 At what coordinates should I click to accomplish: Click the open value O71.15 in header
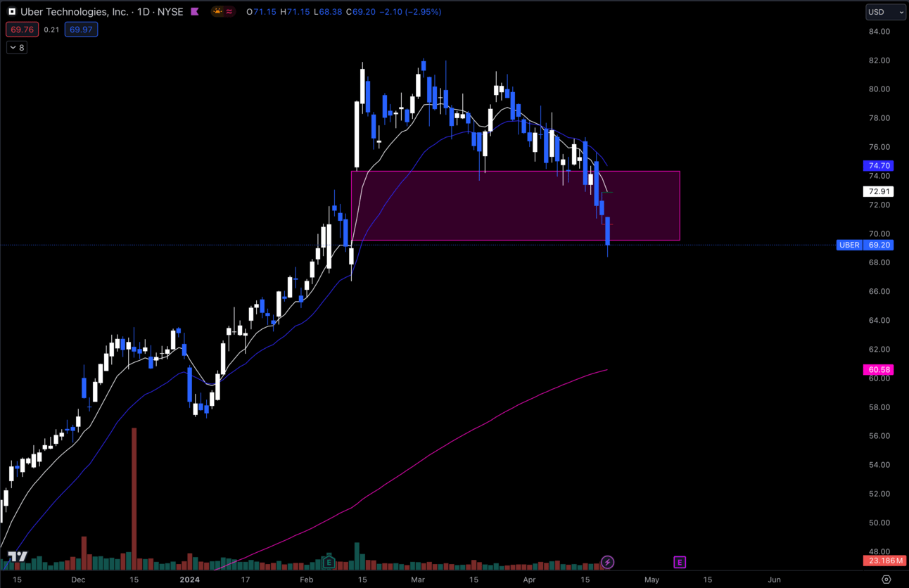tap(261, 12)
